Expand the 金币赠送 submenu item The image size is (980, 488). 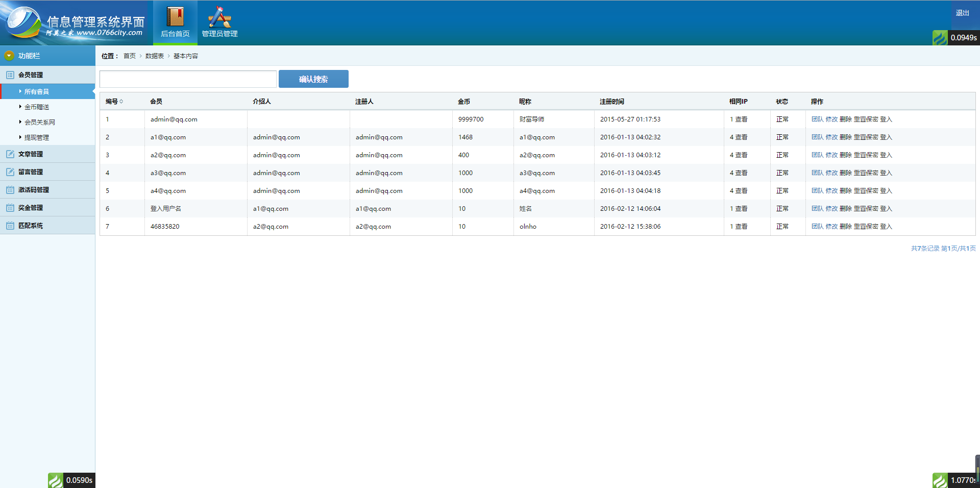click(x=37, y=107)
